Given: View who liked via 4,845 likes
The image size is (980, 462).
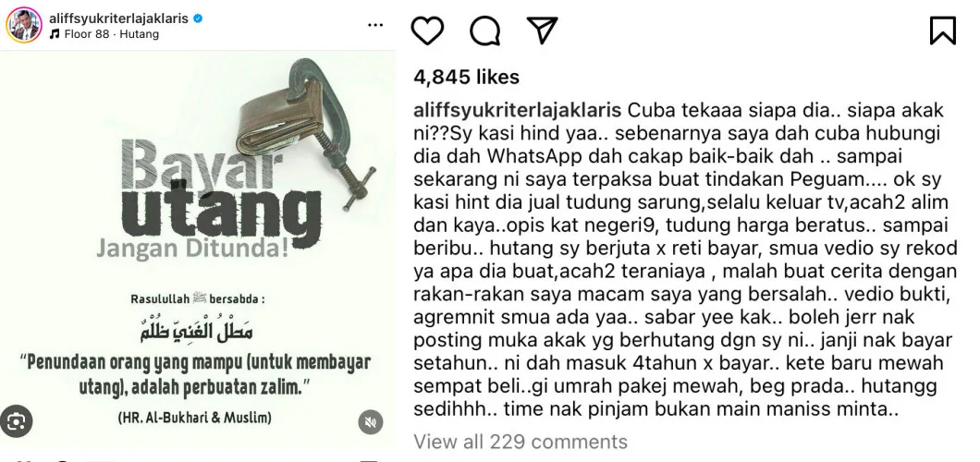Looking at the screenshot, I should coord(466,78).
